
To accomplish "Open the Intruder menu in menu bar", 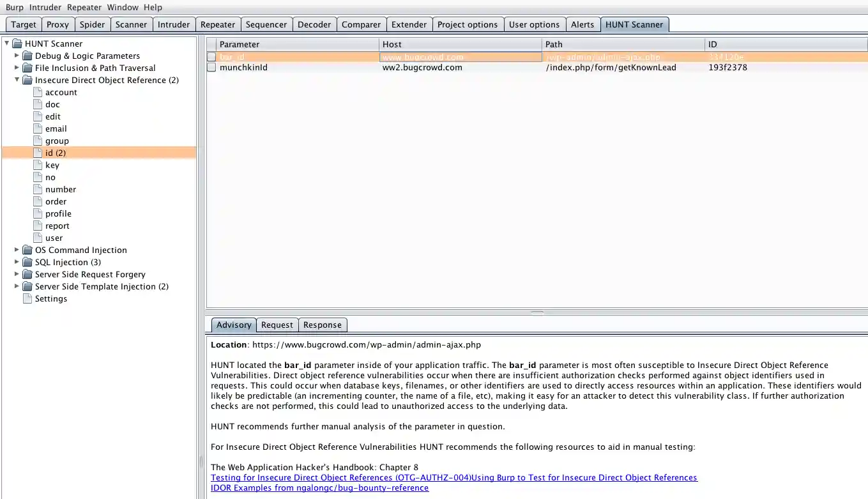I will tap(45, 7).
